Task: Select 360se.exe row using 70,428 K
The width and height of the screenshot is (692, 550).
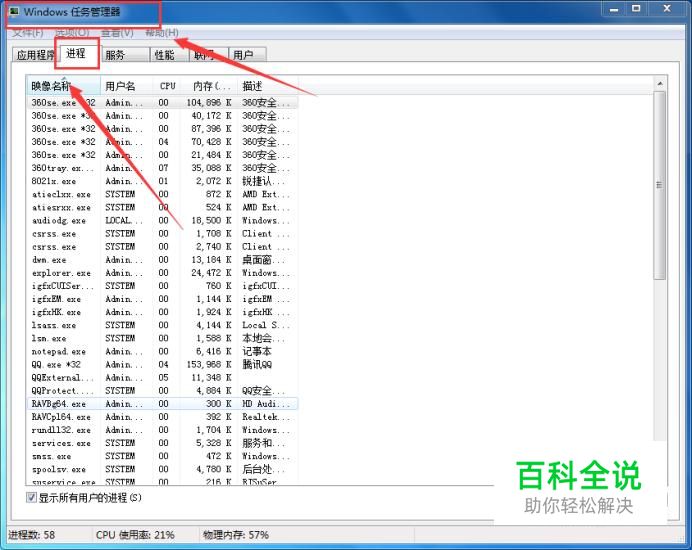Action: point(162,142)
